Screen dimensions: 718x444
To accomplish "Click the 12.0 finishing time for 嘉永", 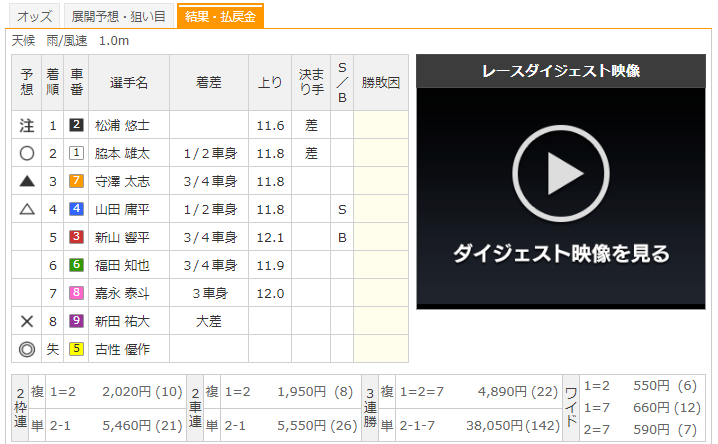I will (x=270, y=293).
